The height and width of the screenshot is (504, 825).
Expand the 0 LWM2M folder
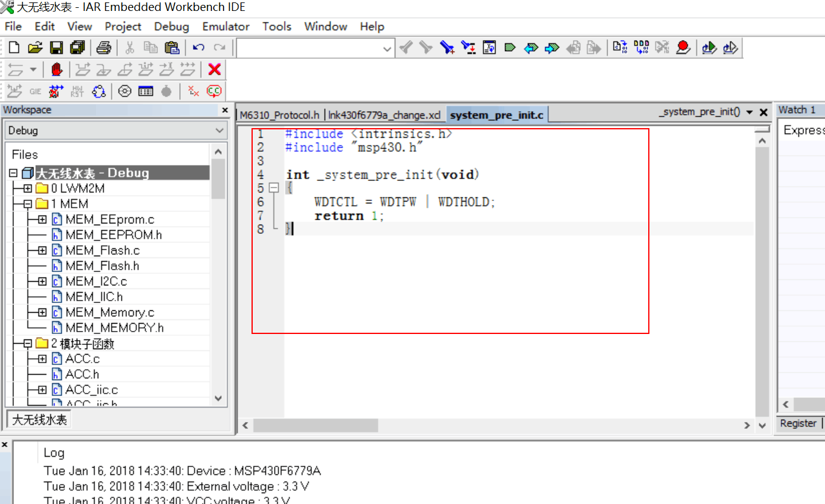tap(27, 188)
